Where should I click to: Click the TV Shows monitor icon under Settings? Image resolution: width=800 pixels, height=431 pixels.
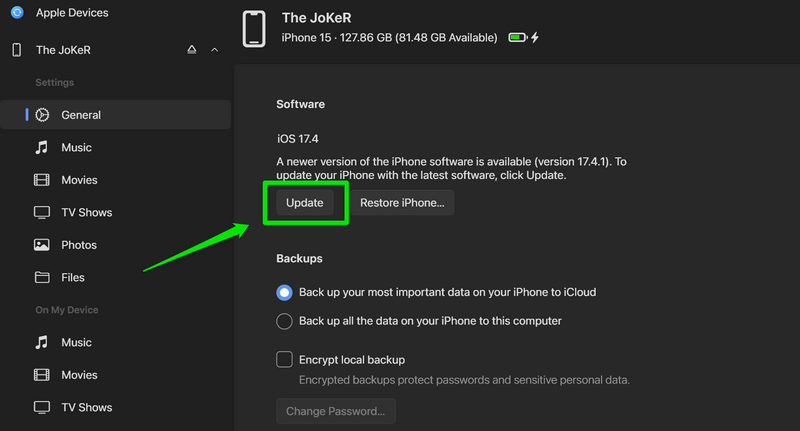42,212
